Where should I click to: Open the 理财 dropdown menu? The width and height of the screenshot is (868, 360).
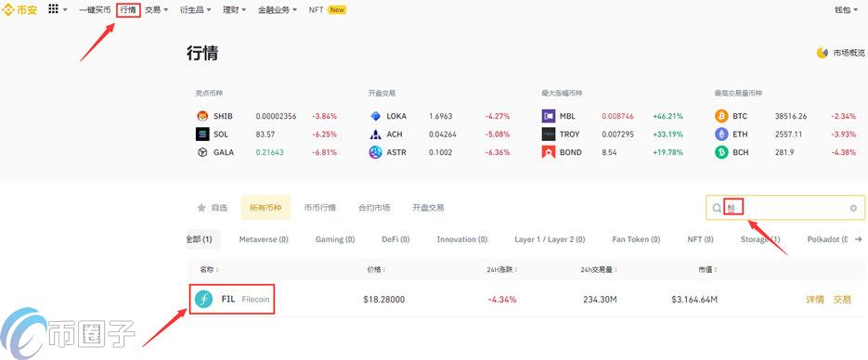[x=234, y=9]
